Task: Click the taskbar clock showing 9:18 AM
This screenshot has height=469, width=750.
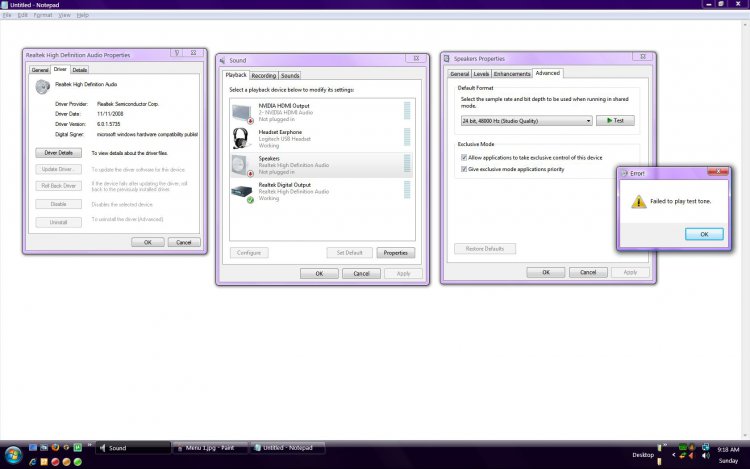Action: pos(728,450)
